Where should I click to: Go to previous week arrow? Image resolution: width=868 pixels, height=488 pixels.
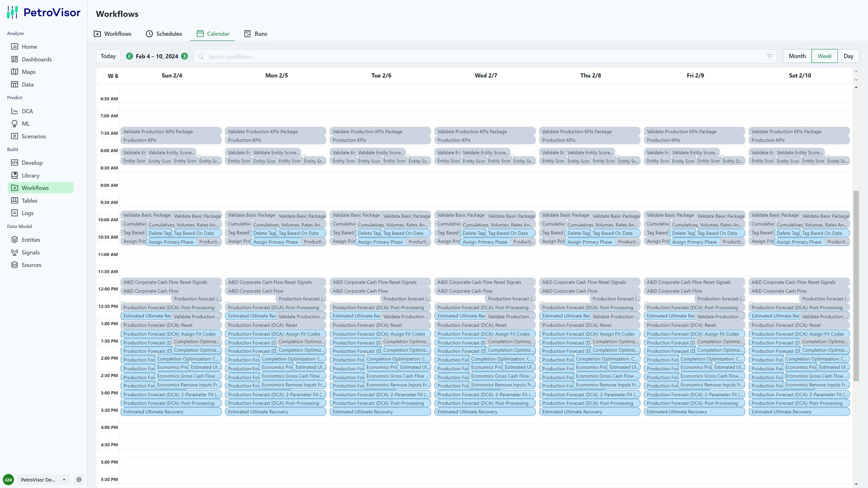(129, 56)
